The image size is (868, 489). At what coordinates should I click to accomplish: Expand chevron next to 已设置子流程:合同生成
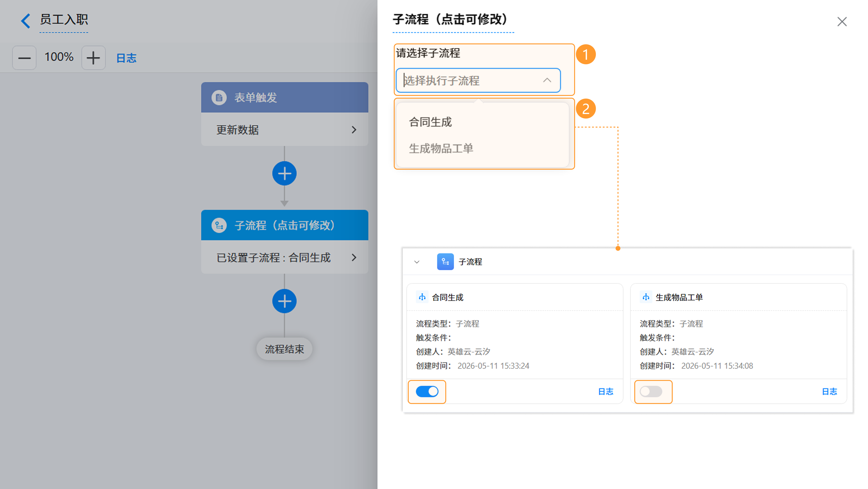pos(354,258)
